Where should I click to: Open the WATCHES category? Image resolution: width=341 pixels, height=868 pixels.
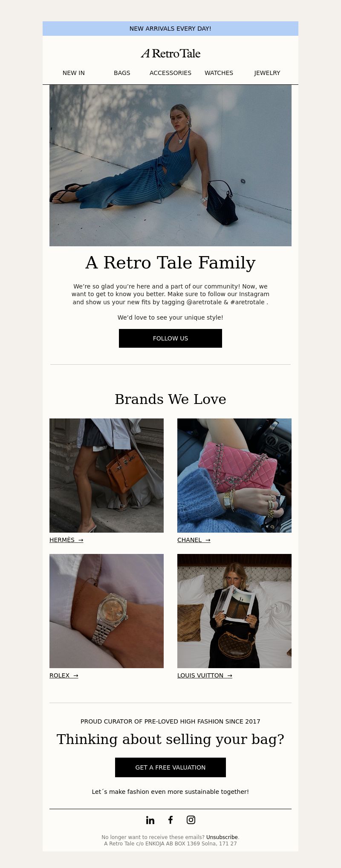pyautogui.click(x=219, y=73)
